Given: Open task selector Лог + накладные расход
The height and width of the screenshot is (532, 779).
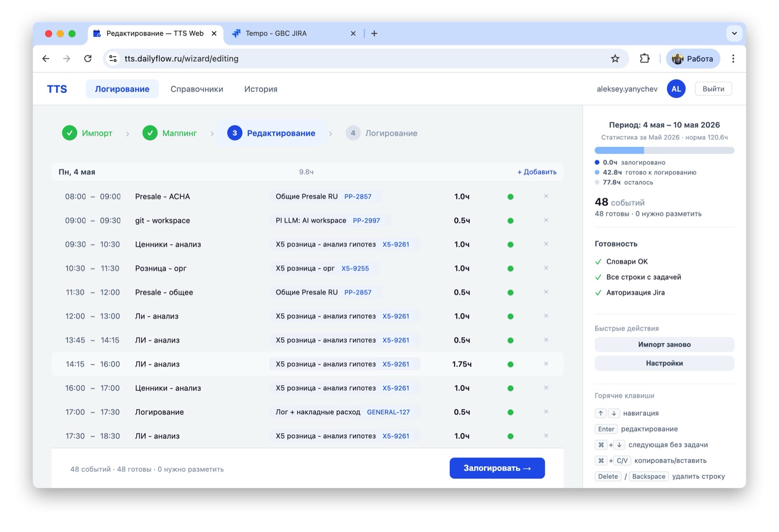Looking at the screenshot, I should tap(345, 412).
